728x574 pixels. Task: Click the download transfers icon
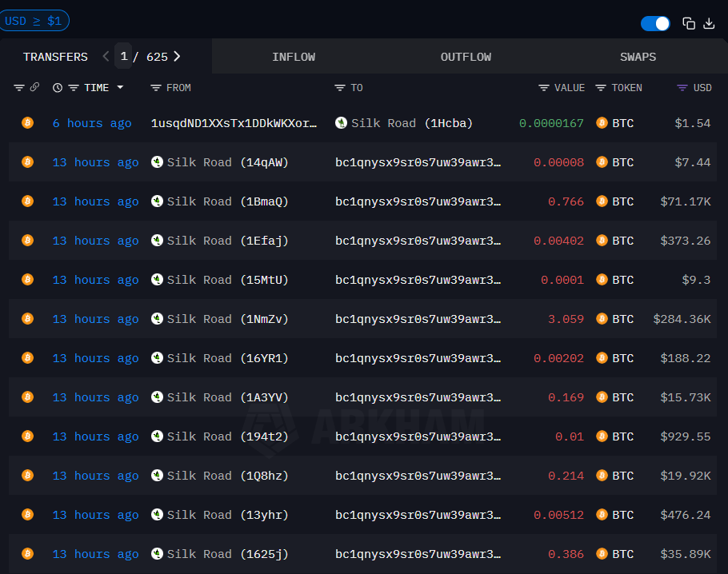(709, 23)
